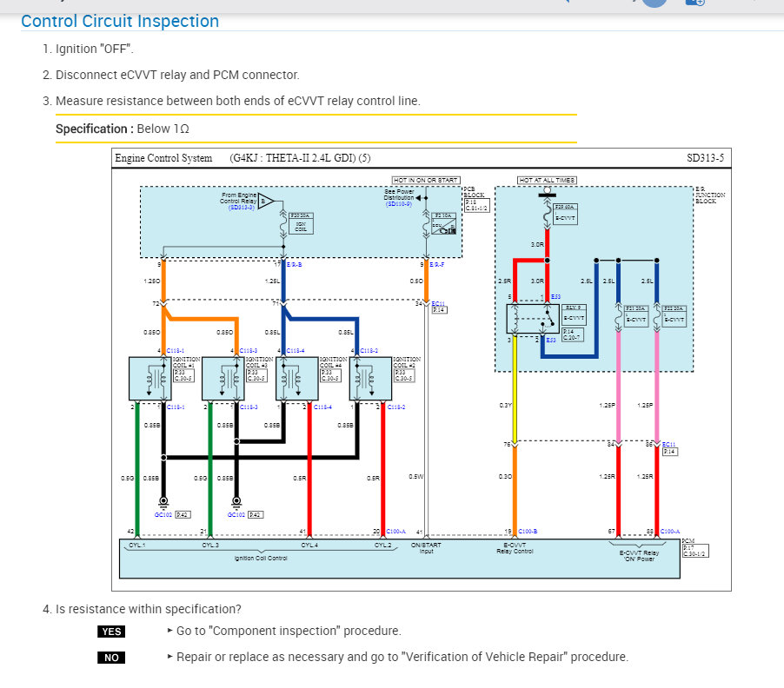Click the E-CVVT relay symbol

[533, 319]
